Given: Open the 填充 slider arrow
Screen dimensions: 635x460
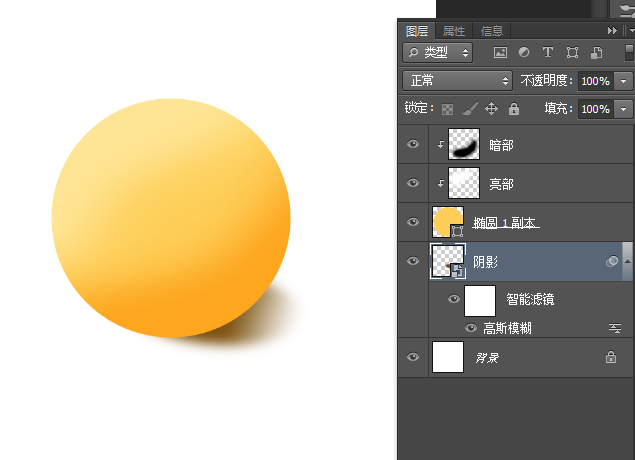Looking at the screenshot, I should click(623, 109).
